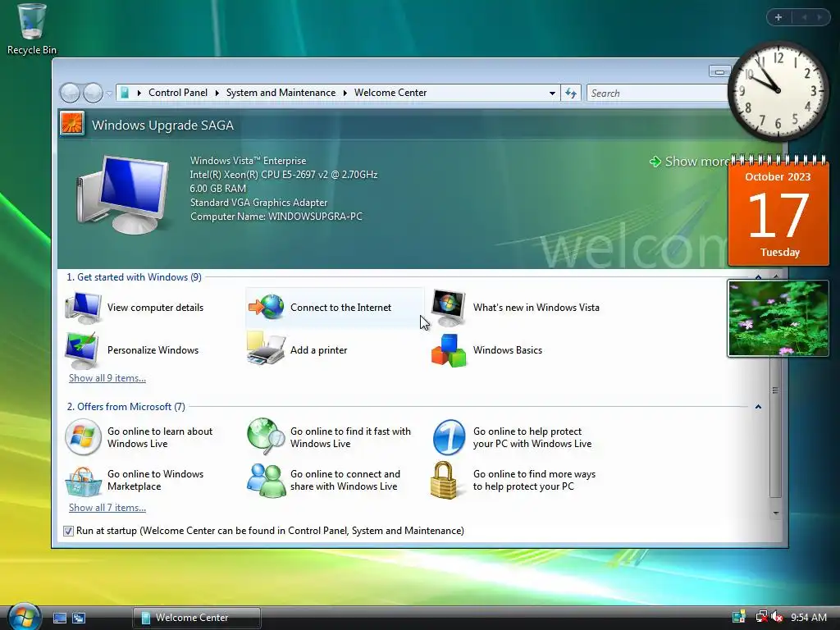Screen dimensions: 840x630
Task: Click the vertical scrollbar thumb
Action: pyautogui.click(x=775, y=390)
